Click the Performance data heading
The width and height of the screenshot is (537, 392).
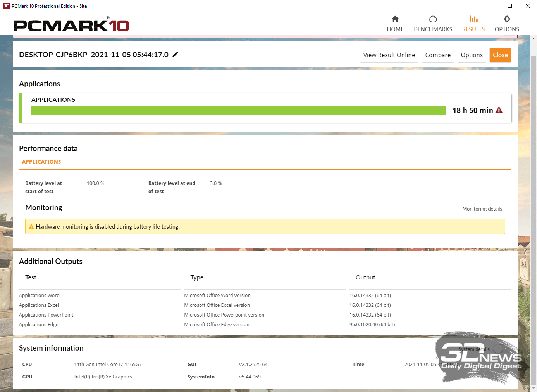tap(48, 148)
